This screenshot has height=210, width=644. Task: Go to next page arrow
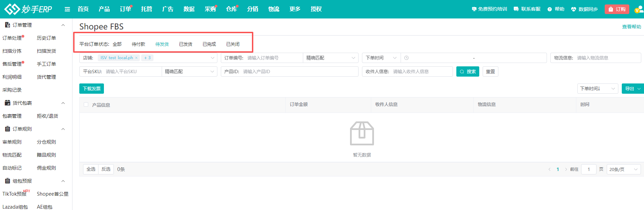(x=566, y=169)
